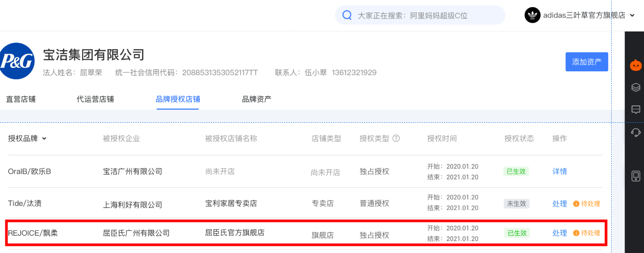Switch to the 直营店铺 tab

click(x=21, y=99)
